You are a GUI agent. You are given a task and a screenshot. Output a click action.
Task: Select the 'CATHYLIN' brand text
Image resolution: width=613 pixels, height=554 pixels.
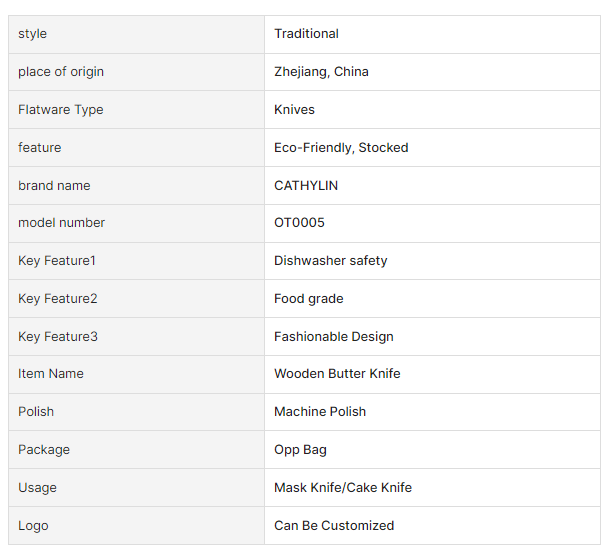[306, 186]
